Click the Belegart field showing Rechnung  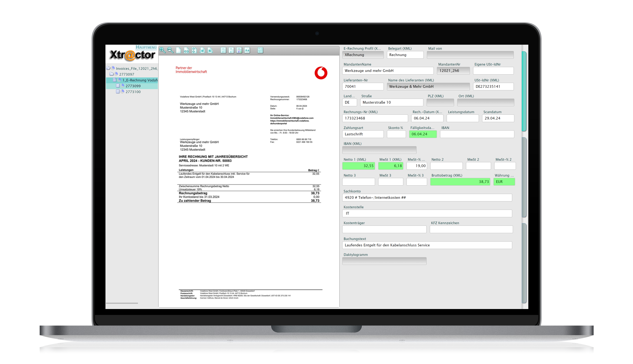(x=405, y=55)
